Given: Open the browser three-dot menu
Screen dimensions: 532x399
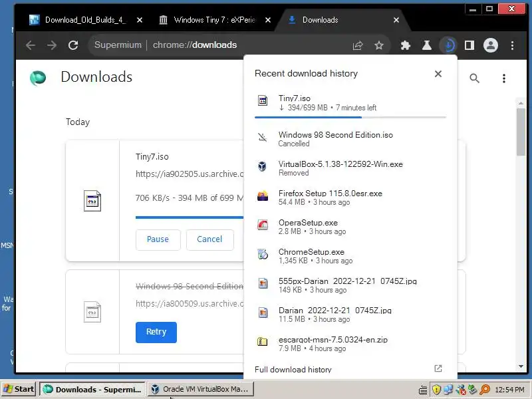Looking at the screenshot, I should [x=512, y=45].
